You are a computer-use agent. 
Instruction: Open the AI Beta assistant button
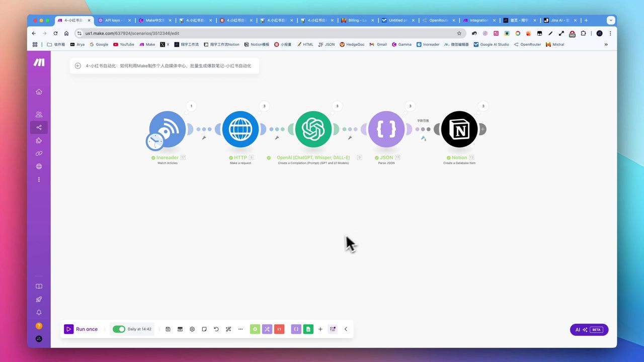click(589, 330)
